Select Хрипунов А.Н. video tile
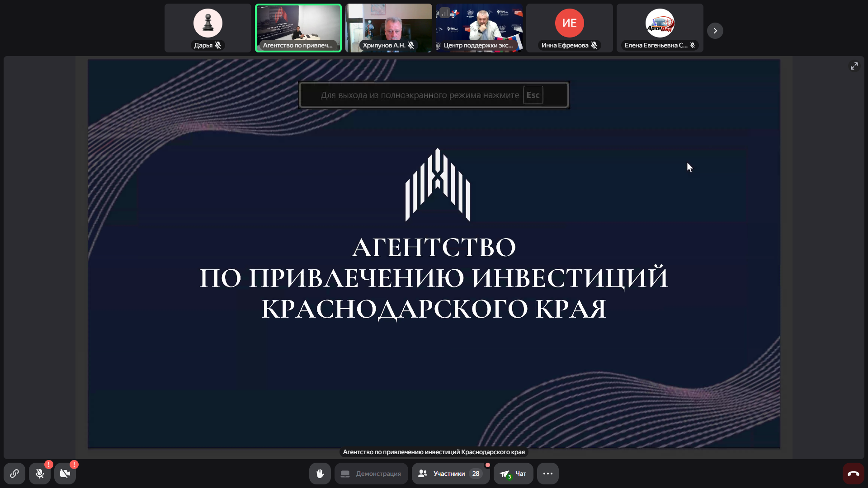Viewport: 868px width, 488px height. (x=389, y=28)
